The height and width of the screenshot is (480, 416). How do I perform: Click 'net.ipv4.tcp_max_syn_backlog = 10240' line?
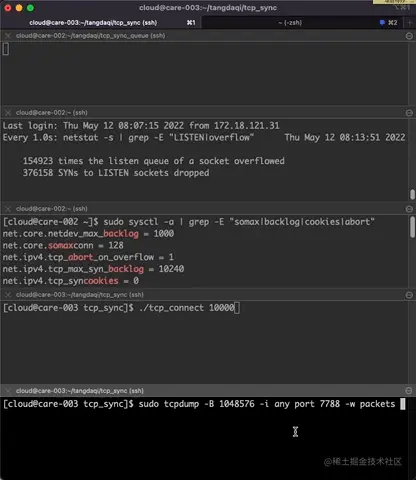93,269
